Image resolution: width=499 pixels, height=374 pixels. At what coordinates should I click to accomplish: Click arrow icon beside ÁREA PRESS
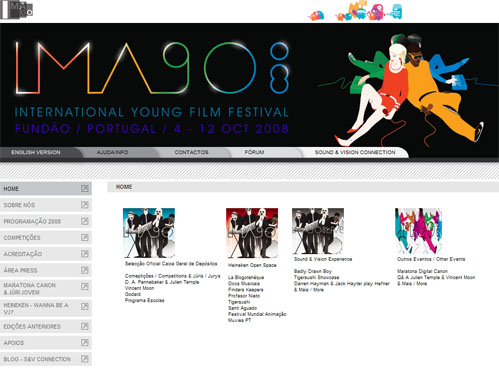coord(85,270)
